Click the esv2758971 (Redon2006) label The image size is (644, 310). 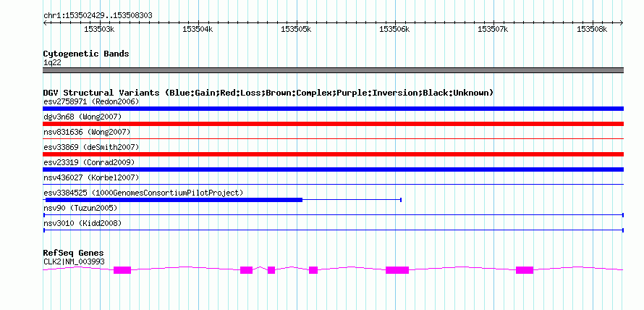coord(91,101)
